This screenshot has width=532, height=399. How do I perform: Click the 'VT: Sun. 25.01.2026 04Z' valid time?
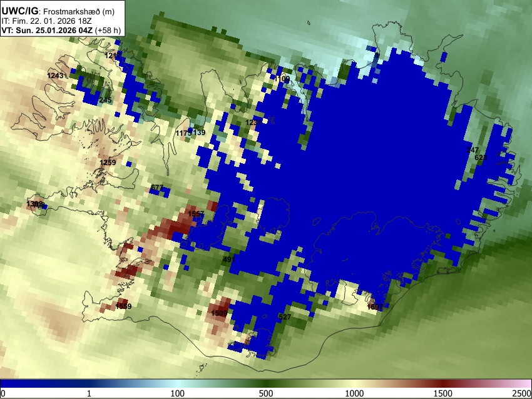pos(47,30)
